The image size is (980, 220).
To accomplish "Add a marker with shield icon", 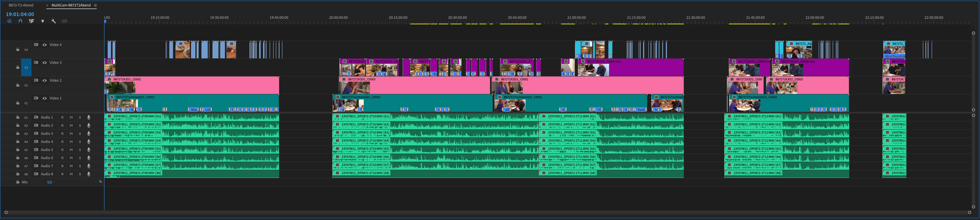I will [x=43, y=21].
